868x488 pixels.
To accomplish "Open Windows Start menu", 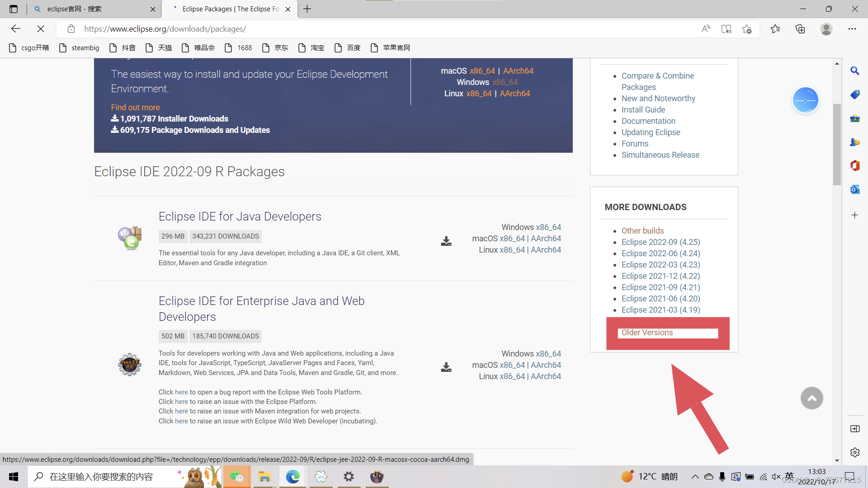I will click(14, 477).
